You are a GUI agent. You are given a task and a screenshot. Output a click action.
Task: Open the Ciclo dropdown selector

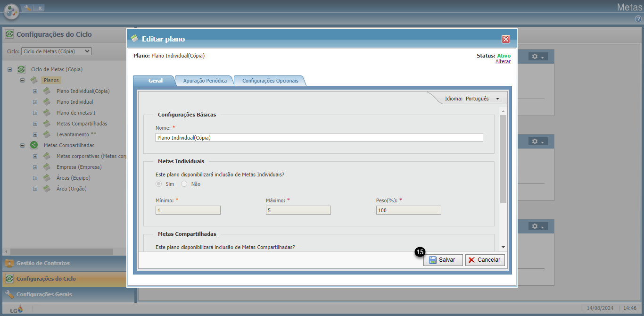57,51
